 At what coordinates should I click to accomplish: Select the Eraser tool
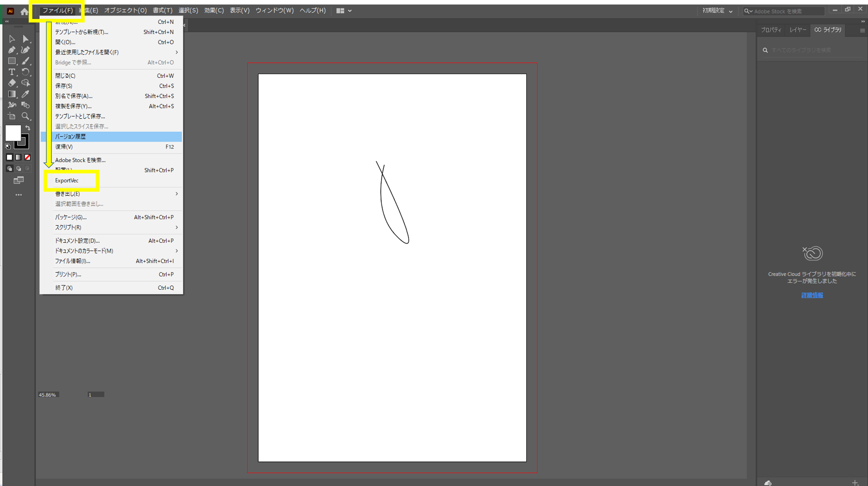(x=12, y=83)
